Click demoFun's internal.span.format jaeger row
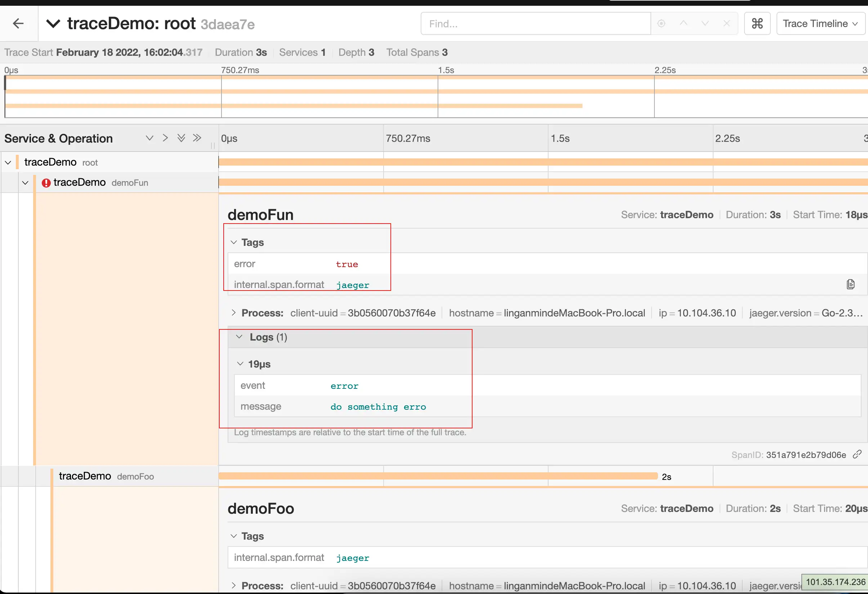Screen dimensions: 868x594 click(547, 285)
